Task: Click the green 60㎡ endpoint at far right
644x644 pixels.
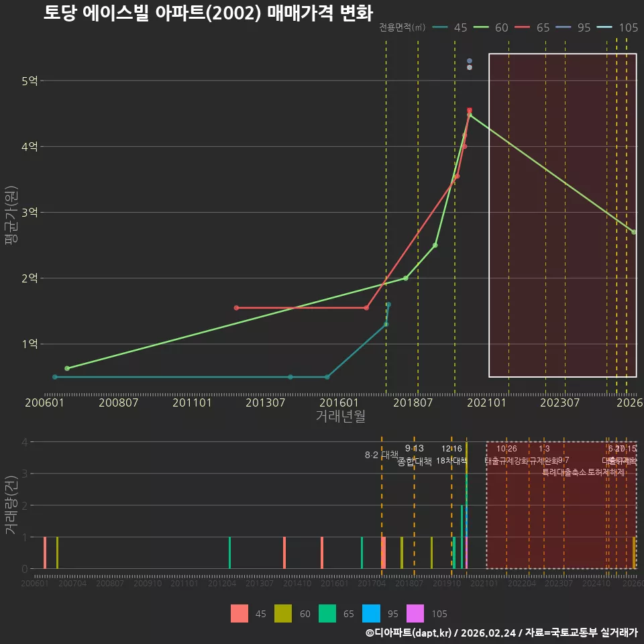Action: pyautogui.click(x=634, y=233)
